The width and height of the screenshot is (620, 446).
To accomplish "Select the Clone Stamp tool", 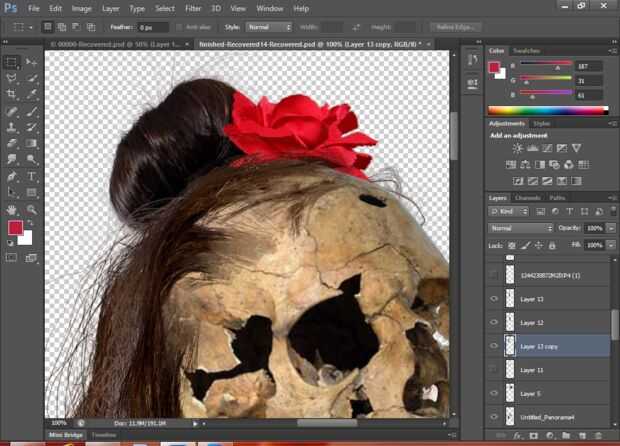I will click(x=11, y=127).
